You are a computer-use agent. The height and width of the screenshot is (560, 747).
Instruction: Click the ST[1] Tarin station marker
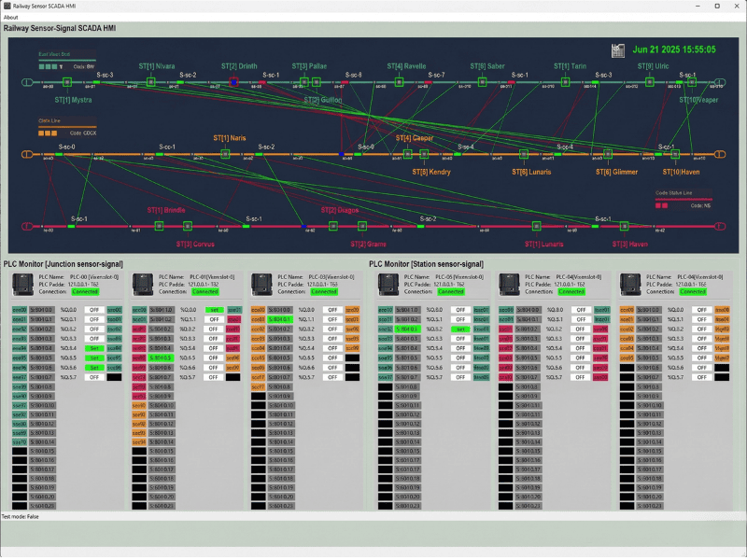563,83
